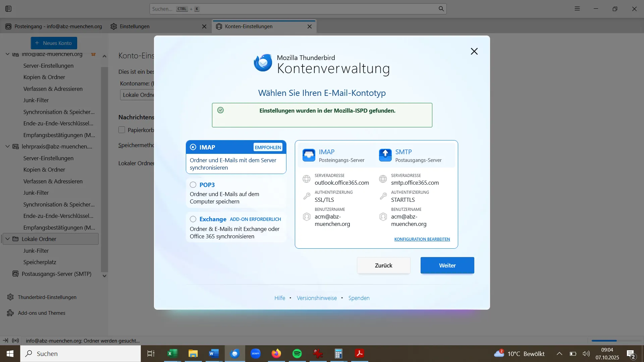Select the Exchange account type option
The height and width of the screenshot is (362, 644).
(193, 219)
